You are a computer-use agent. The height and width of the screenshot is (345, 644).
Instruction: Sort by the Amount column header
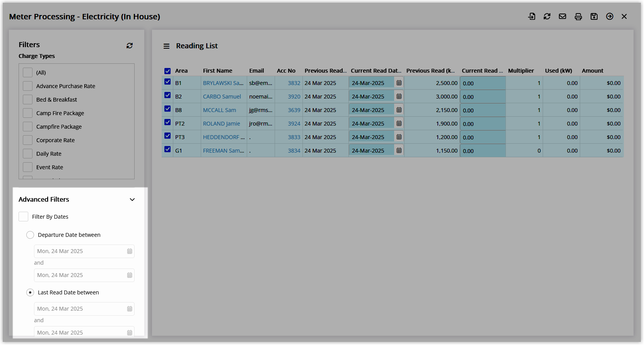click(x=593, y=71)
